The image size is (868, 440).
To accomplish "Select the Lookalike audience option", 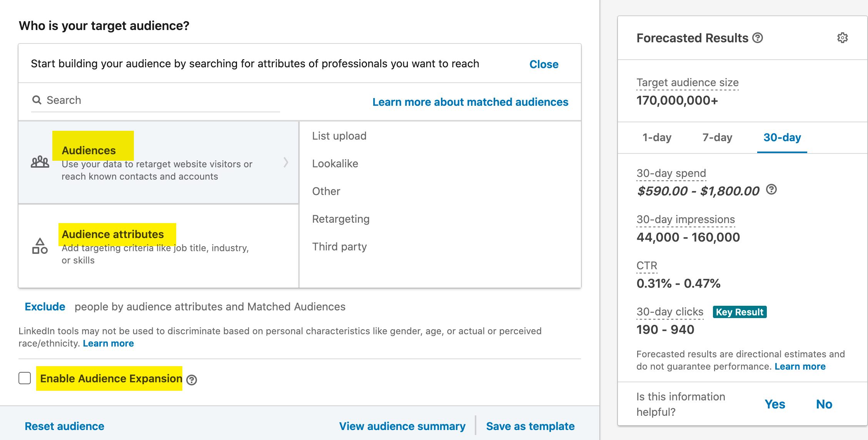I will click(335, 163).
